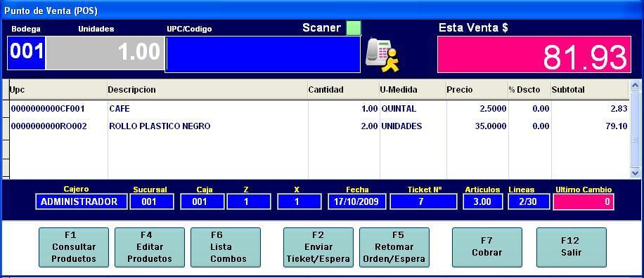
Task: Click the Upc column header
Action: coord(58,90)
